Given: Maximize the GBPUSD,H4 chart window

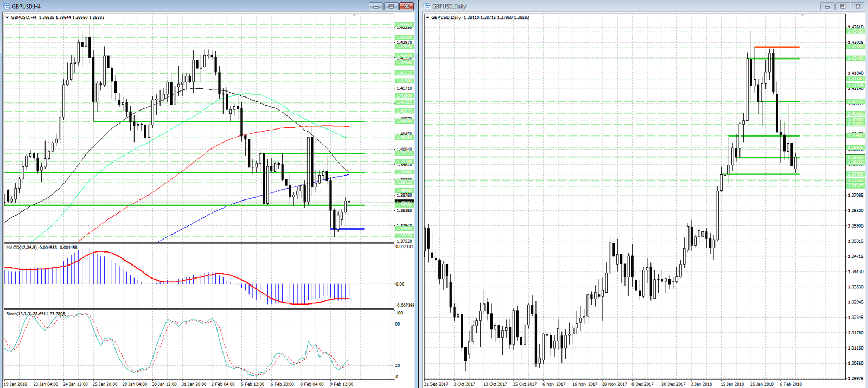Looking at the screenshot, I should coord(391,7).
